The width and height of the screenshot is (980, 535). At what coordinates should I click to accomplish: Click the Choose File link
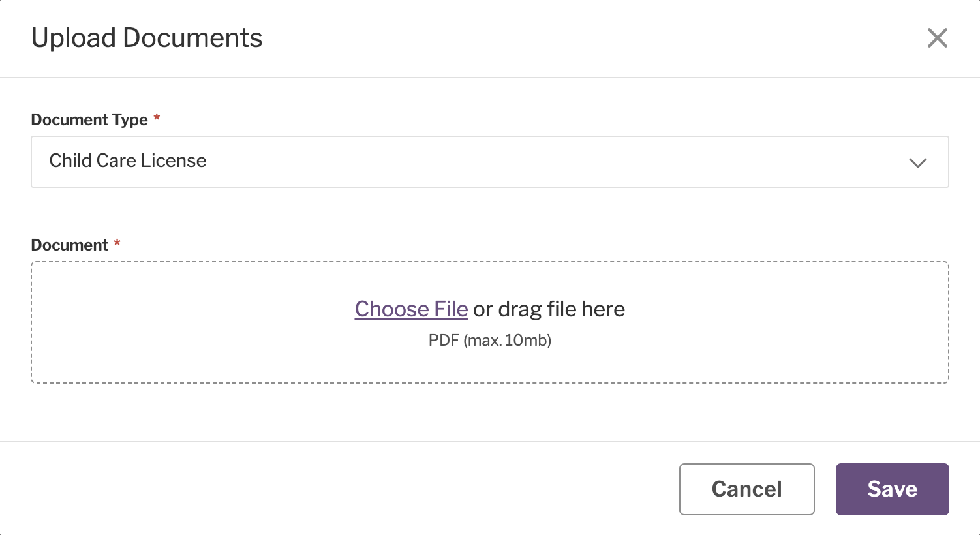411,309
